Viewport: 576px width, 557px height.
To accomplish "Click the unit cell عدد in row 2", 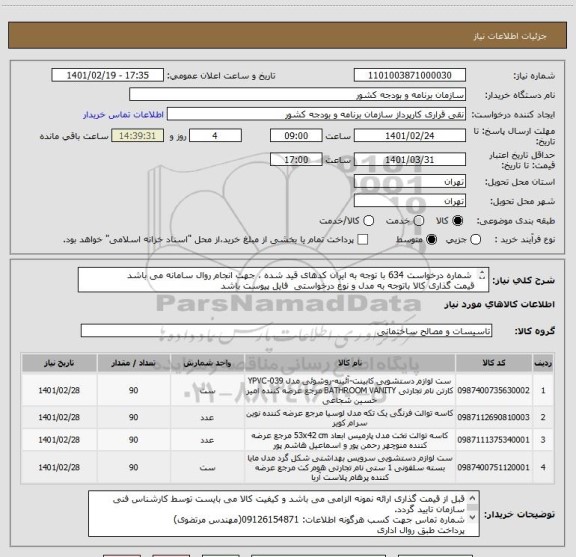I will pos(207,417).
